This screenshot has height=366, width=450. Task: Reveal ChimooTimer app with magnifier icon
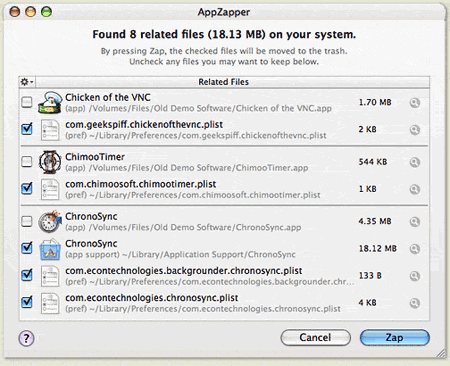[415, 162]
